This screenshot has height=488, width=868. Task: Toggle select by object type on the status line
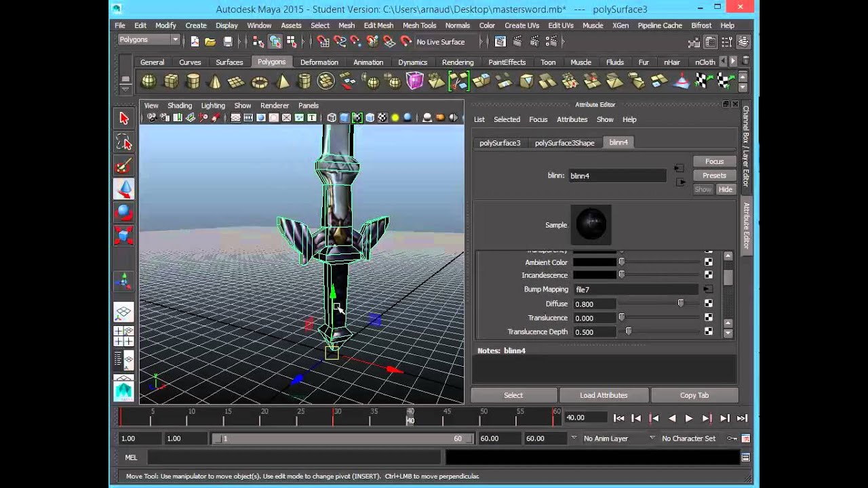pos(275,41)
